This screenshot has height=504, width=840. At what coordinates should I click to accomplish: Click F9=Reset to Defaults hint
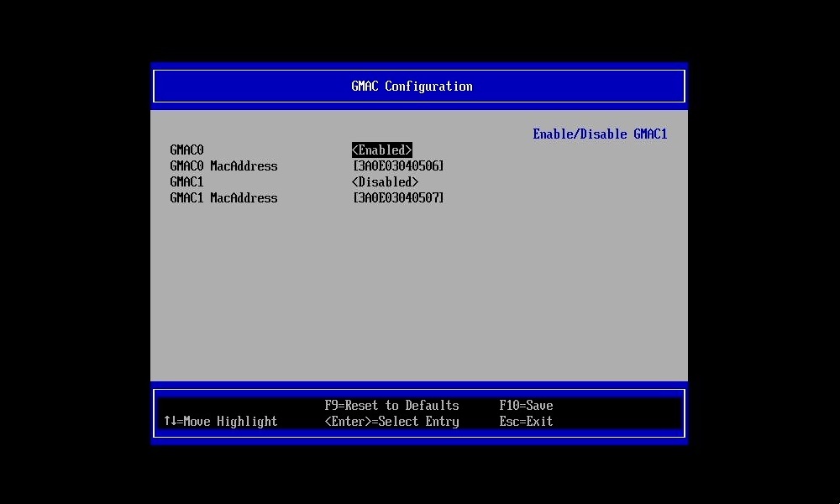[391, 405]
